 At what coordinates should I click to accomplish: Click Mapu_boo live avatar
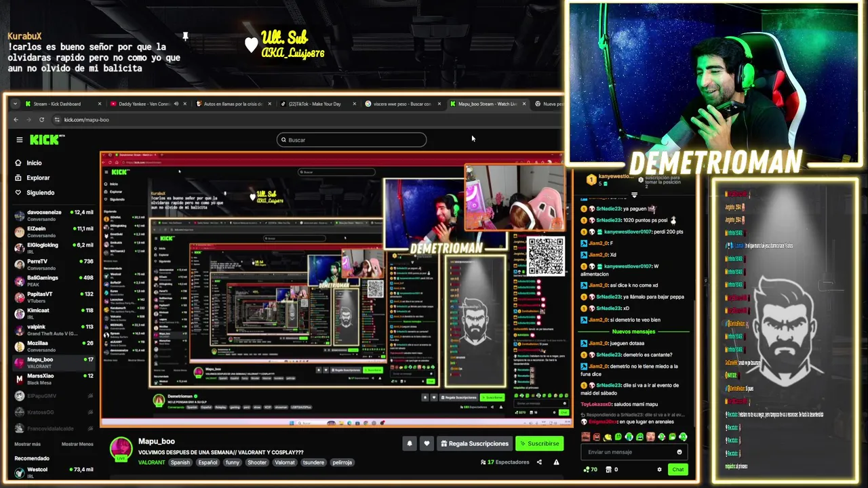tap(121, 449)
